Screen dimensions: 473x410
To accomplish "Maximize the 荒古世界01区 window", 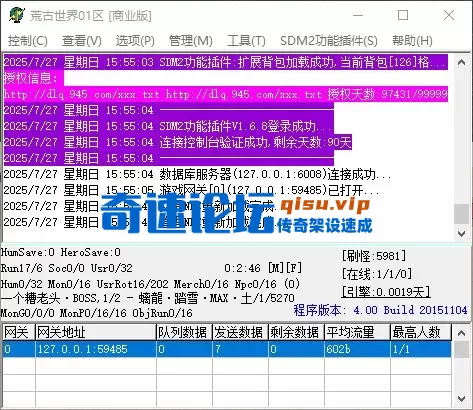I will point(403,15).
